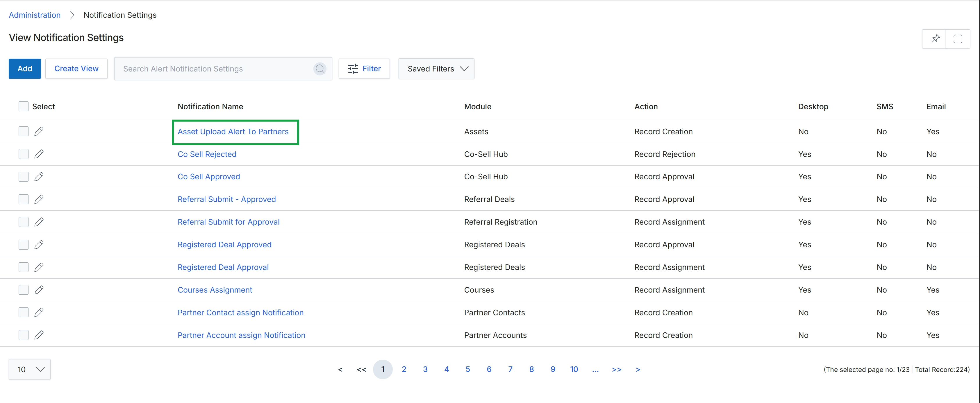Go to page 5 of results
Screen dimensions: 980x403
click(x=468, y=370)
